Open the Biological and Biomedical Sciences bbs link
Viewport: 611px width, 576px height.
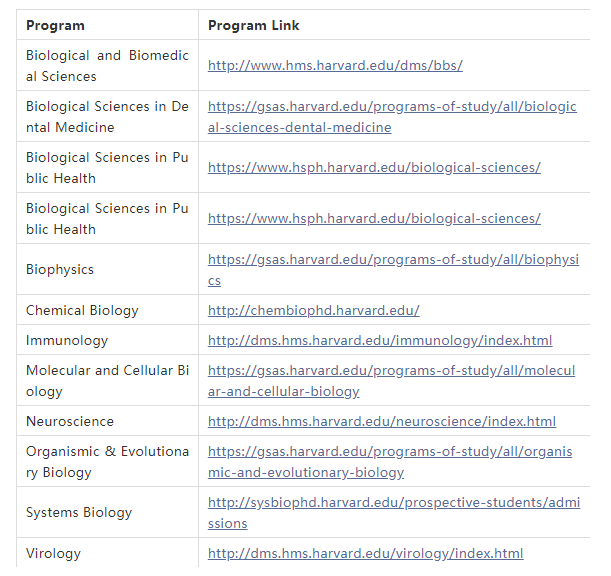335,65
